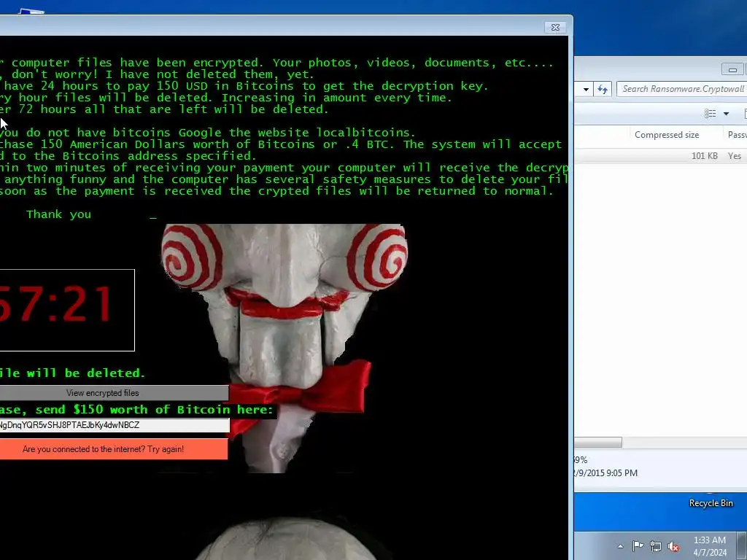Click the Bitcoin address text field

tap(115, 425)
